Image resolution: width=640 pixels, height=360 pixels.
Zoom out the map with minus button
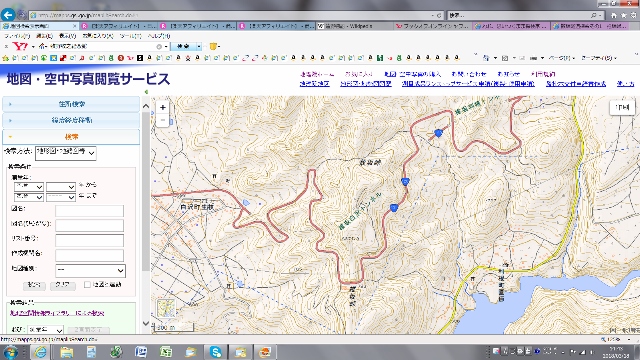tap(162, 120)
